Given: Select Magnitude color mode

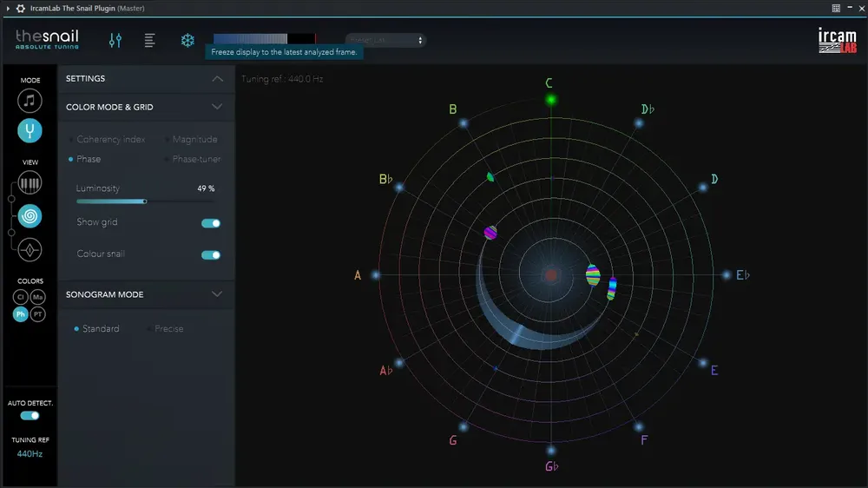Looking at the screenshot, I should coord(191,139).
